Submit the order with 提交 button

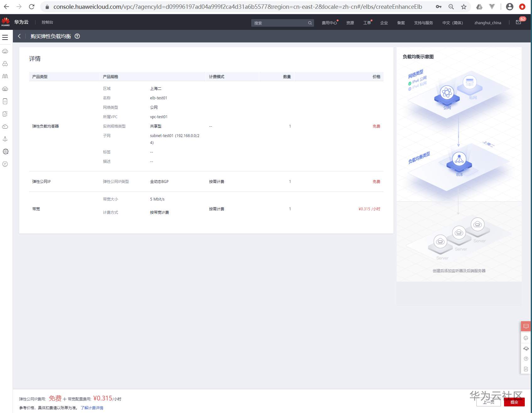pyautogui.click(x=514, y=402)
